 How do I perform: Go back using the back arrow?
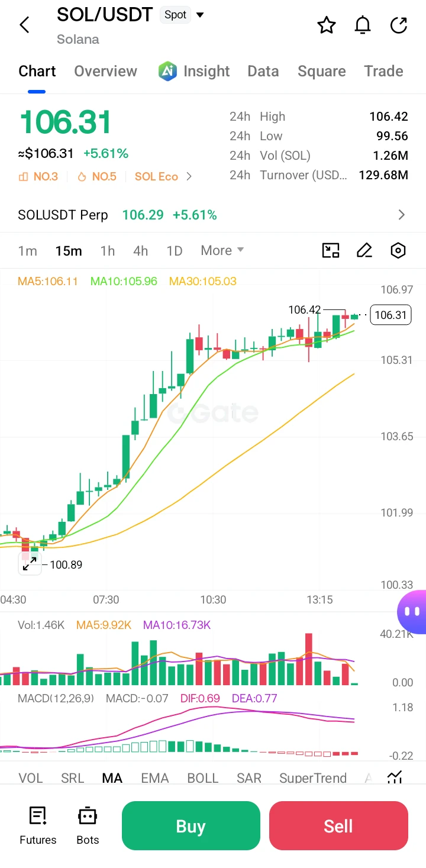24,25
